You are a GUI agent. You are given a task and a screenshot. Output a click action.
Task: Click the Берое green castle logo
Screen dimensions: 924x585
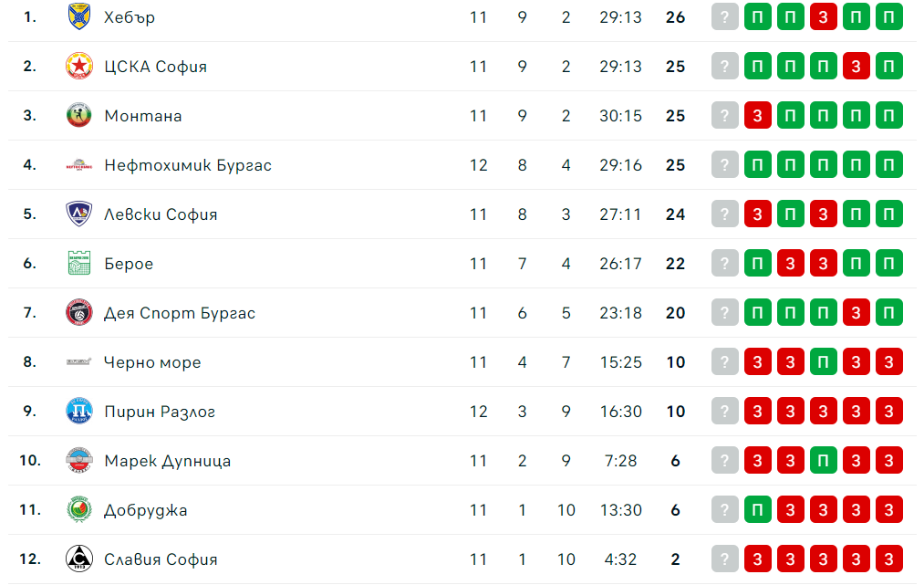(79, 264)
